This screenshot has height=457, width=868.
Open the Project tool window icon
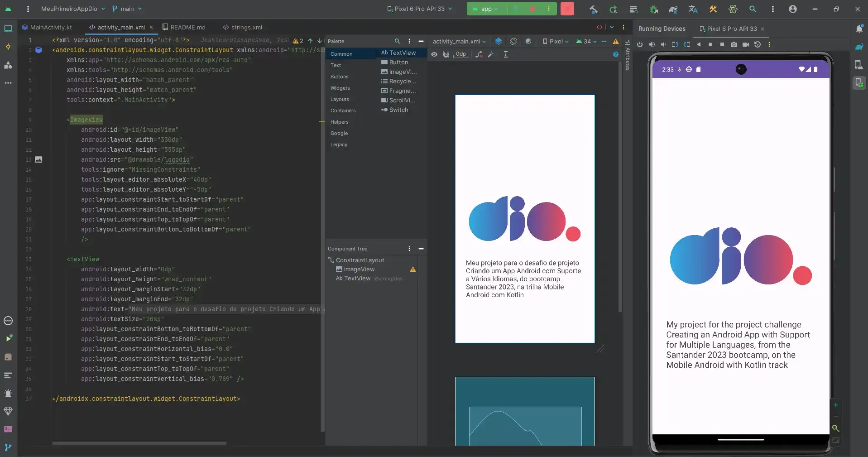point(8,29)
